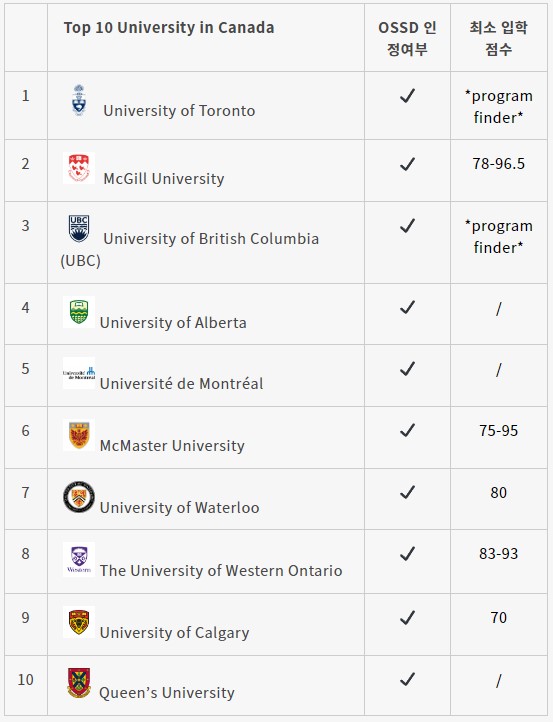Click the University of Waterloo round seal
Image resolution: width=553 pixels, height=722 pixels.
click(x=79, y=497)
